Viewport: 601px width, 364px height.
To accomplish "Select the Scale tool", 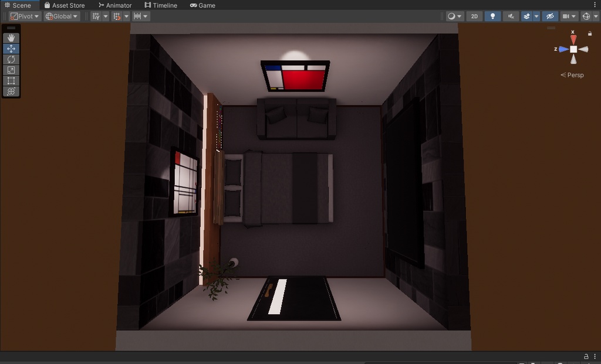I will 11,70.
